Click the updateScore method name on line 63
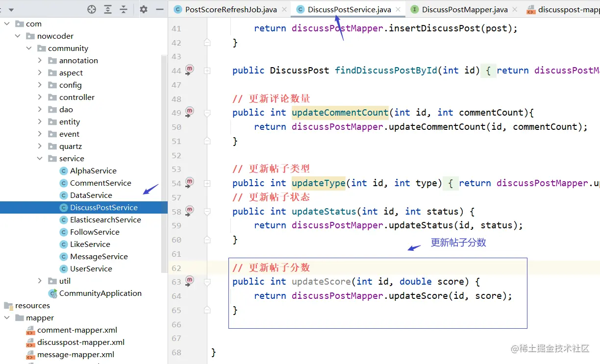Screen dimensions: 600x364 321,282
